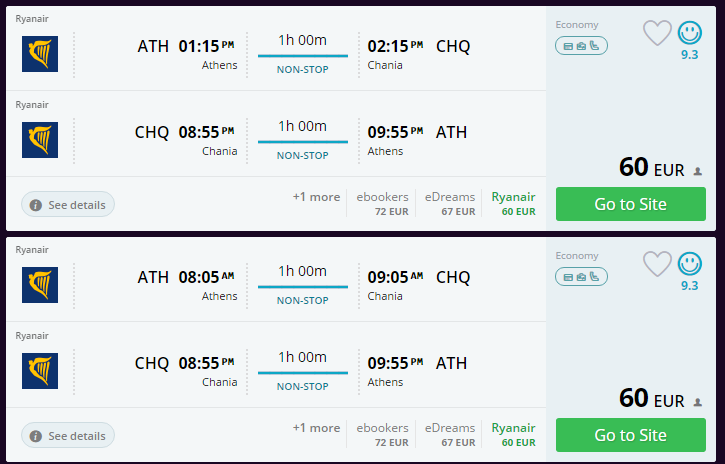
Task: Click Ryanair logo on first result's return flight
Action: 40,140
